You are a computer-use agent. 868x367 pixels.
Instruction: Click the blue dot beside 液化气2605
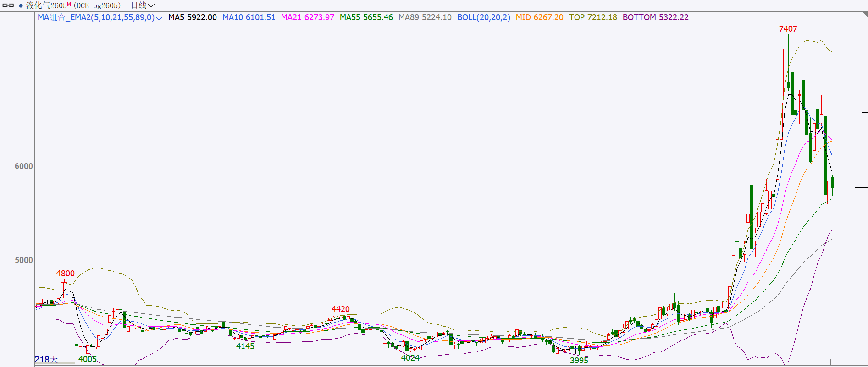pos(21,6)
